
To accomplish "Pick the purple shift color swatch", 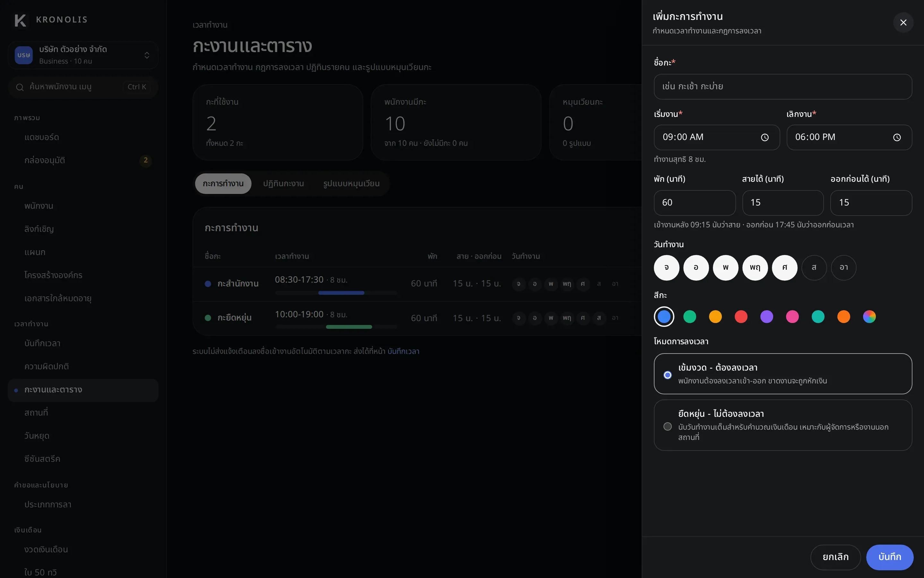I will coord(767,317).
